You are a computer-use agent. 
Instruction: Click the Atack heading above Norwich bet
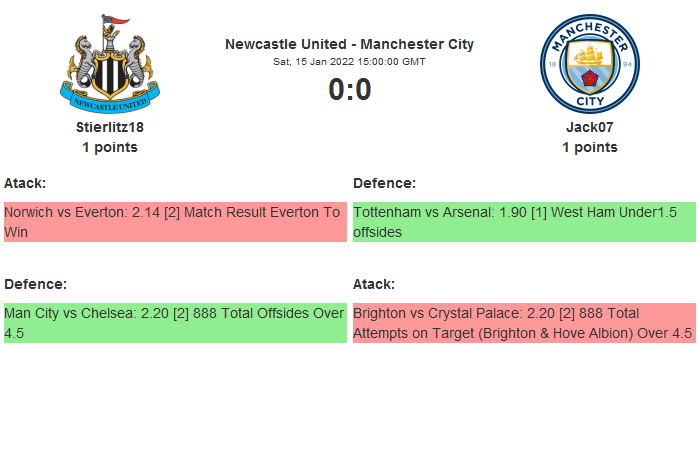click(x=25, y=183)
